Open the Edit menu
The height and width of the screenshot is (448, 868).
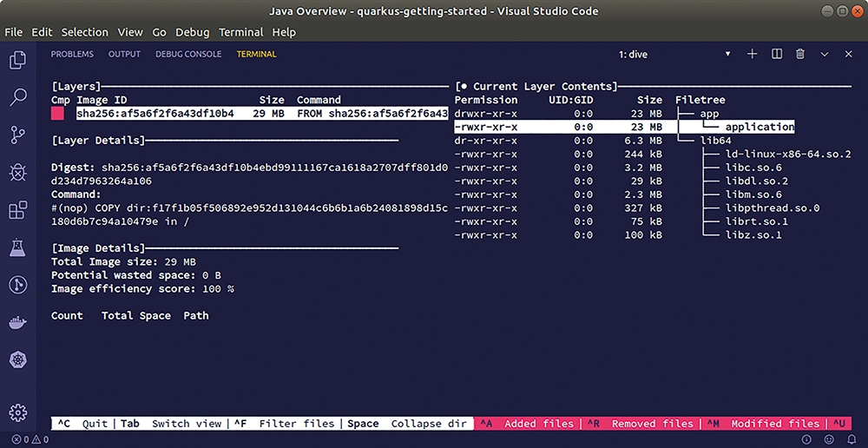42,32
